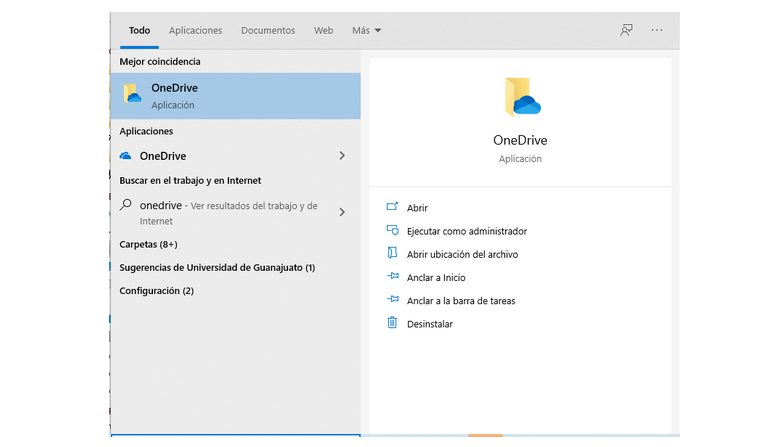Screen dimensions: 769x447
Task: Click the file location icon
Action: pos(392,253)
